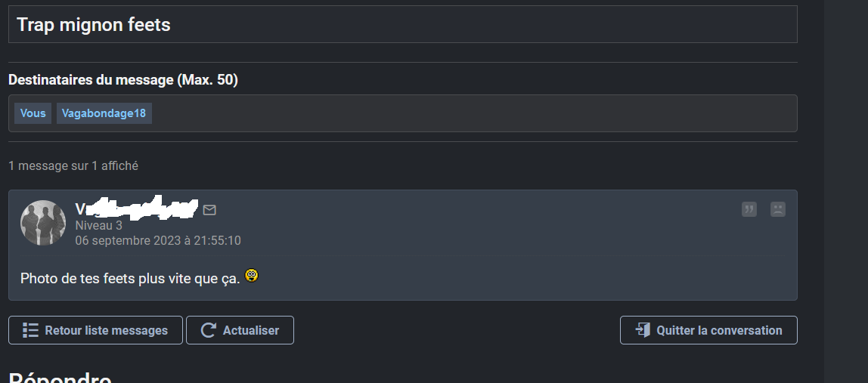Open the scribbled-out sender username
This screenshot has width=868, height=383.
136,209
